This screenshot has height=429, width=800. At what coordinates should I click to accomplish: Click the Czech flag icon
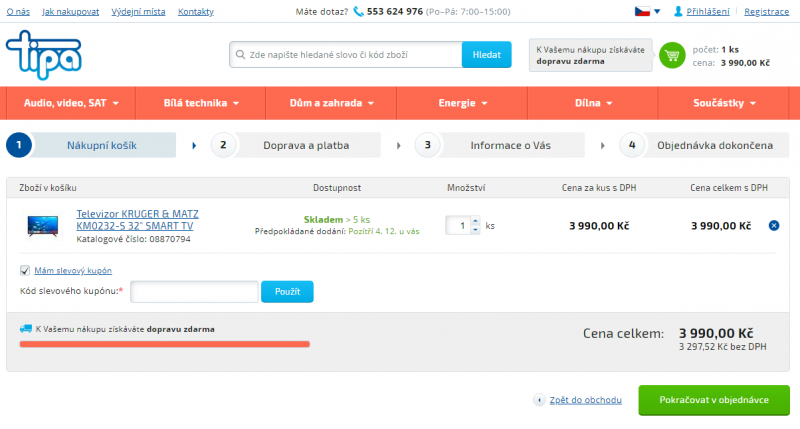[x=642, y=11]
